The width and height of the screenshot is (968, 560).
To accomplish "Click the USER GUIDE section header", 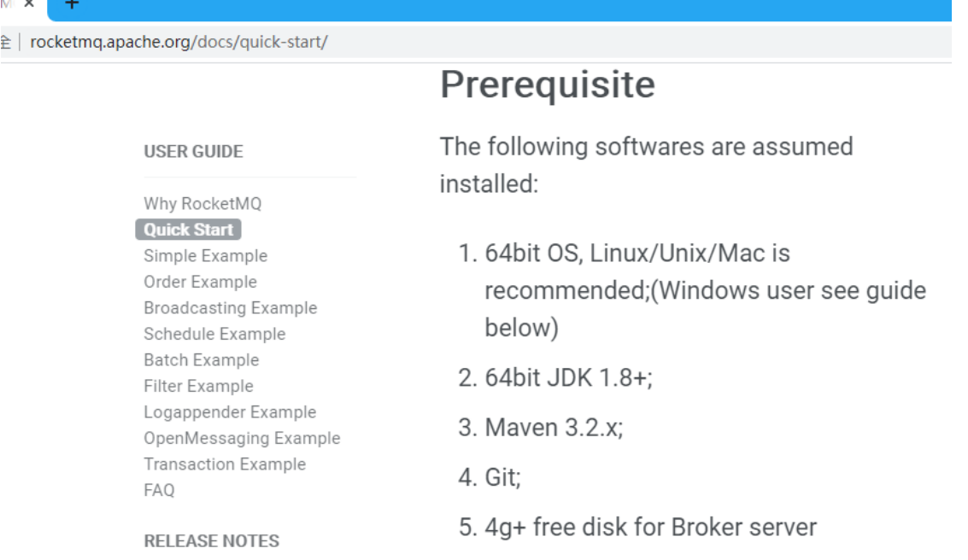I will pos(193,152).
